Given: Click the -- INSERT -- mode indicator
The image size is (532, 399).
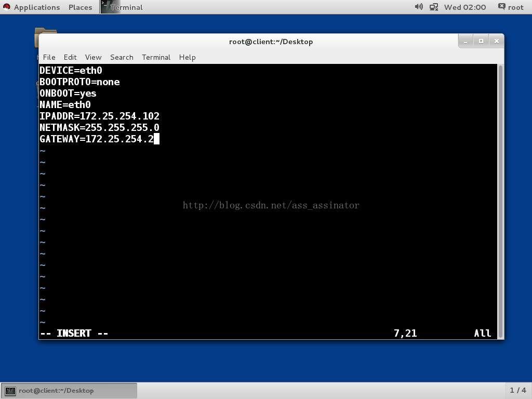Looking at the screenshot, I should tap(74, 334).
